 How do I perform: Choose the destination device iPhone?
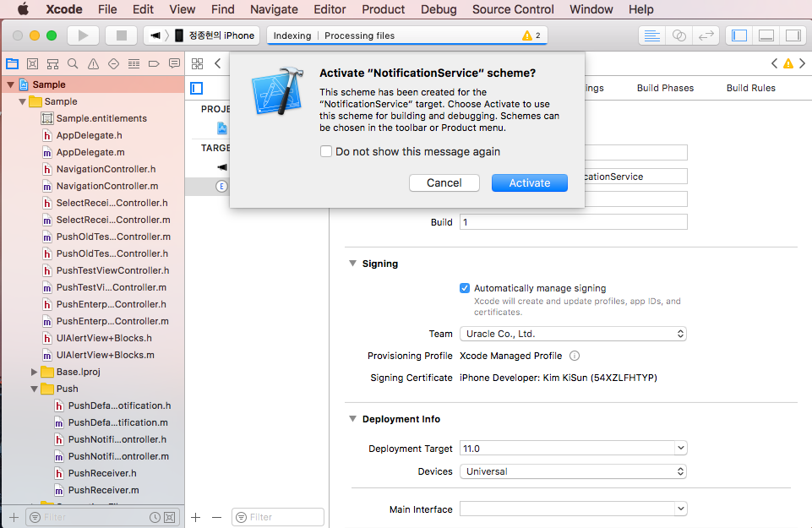tap(214, 35)
